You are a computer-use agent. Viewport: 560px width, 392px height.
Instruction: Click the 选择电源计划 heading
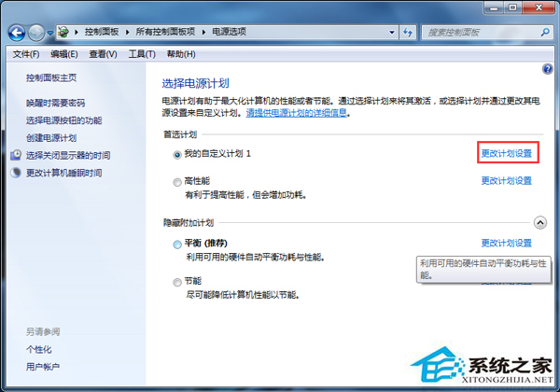tap(195, 84)
